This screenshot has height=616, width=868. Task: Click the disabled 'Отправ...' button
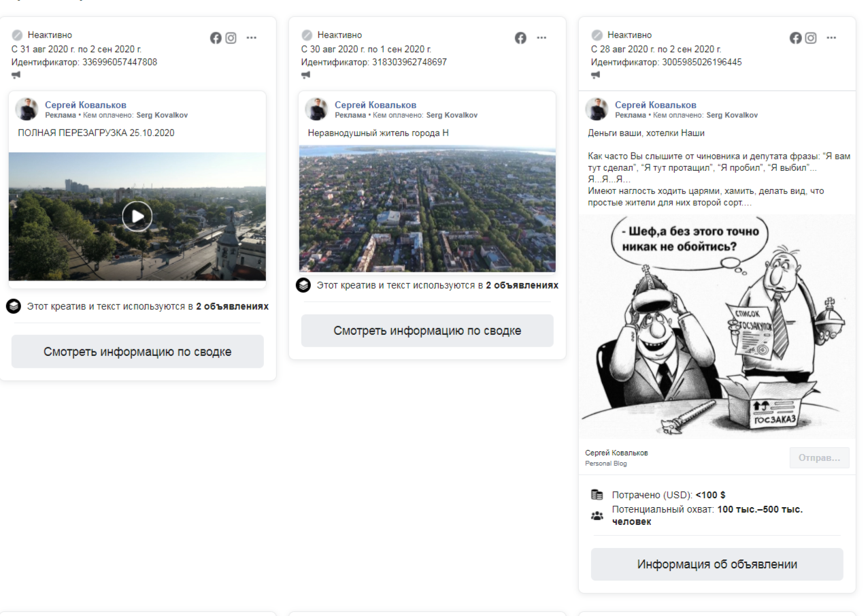pos(819,458)
